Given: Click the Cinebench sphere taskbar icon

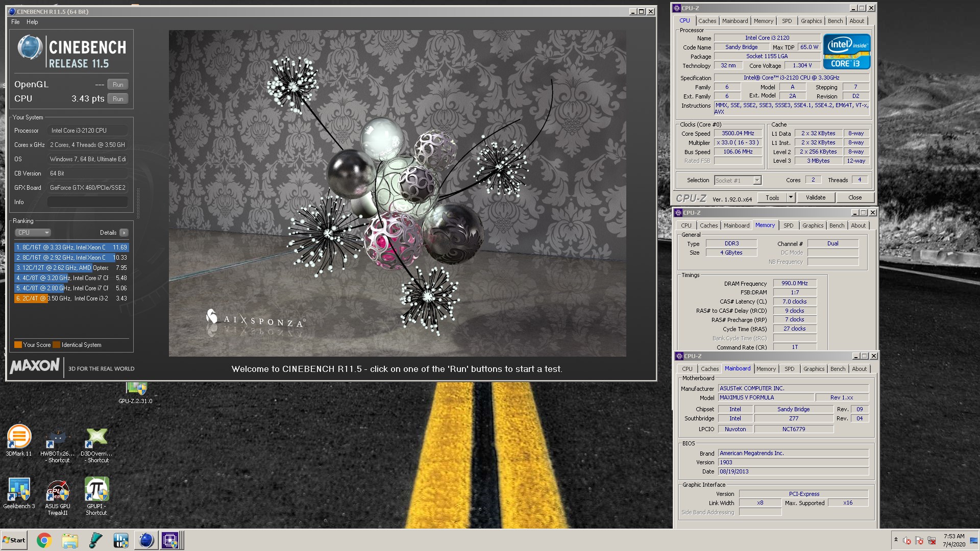Looking at the screenshot, I should 146,540.
